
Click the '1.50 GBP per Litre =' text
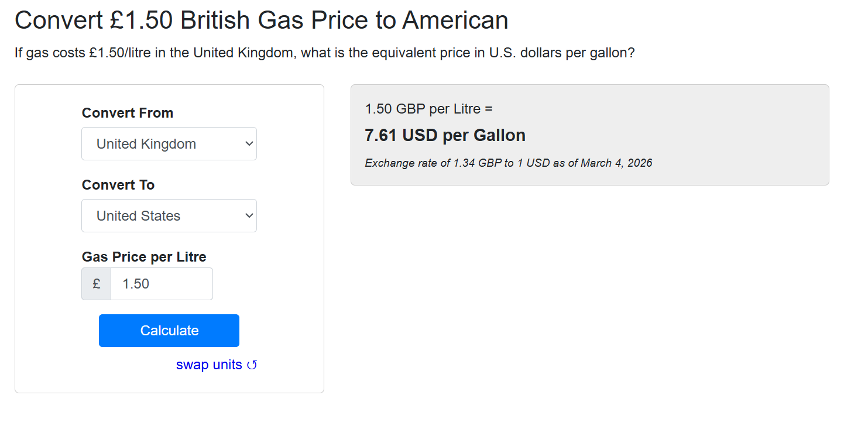[429, 109]
